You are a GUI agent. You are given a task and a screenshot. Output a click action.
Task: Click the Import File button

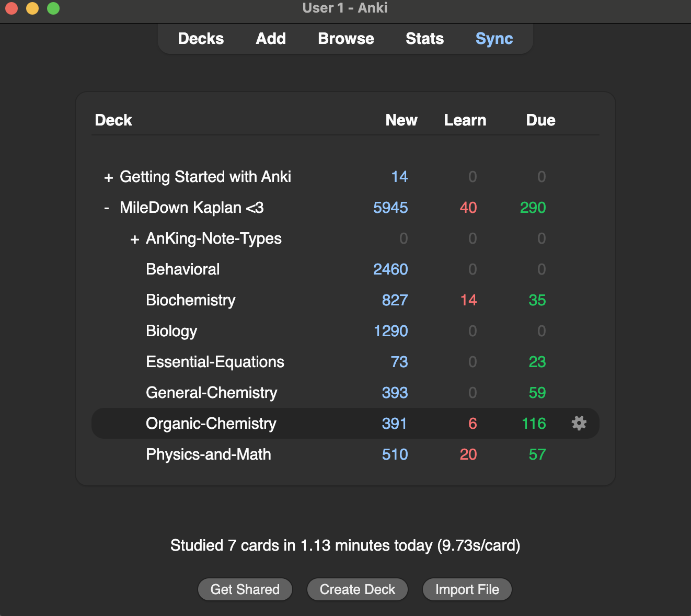(467, 589)
